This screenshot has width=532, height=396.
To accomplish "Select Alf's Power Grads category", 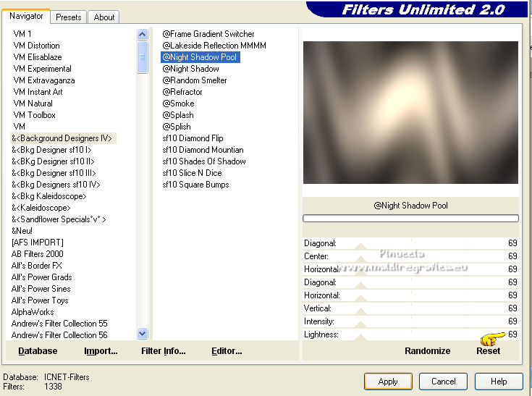I will 42,277.
